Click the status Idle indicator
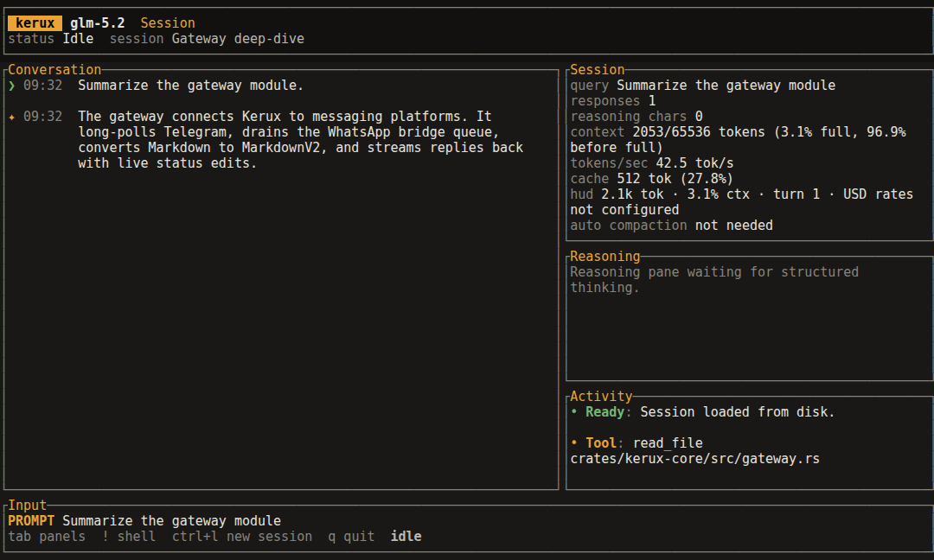Screen dimensions: 934x560 [x=51, y=39]
